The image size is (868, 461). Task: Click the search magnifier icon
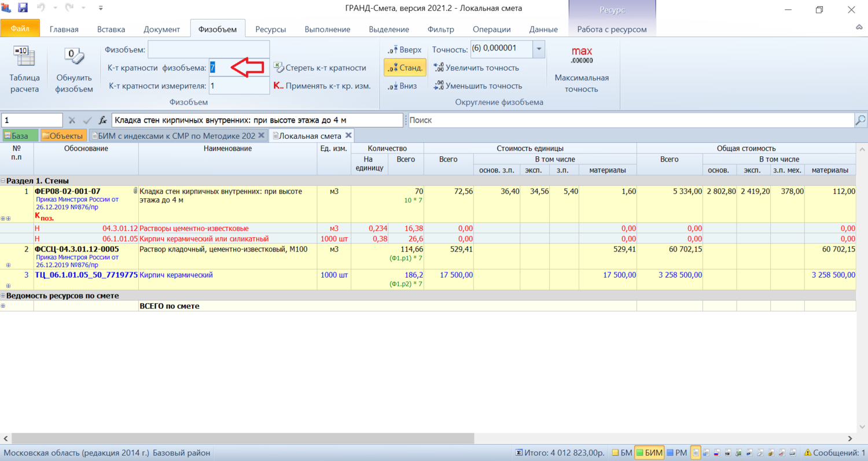[x=860, y=120]
